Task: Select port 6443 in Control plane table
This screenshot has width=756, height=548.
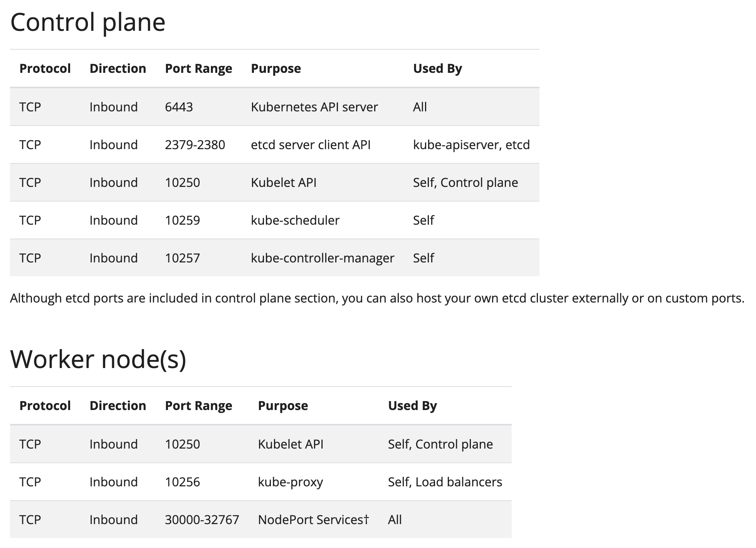Action: (179, 107)
